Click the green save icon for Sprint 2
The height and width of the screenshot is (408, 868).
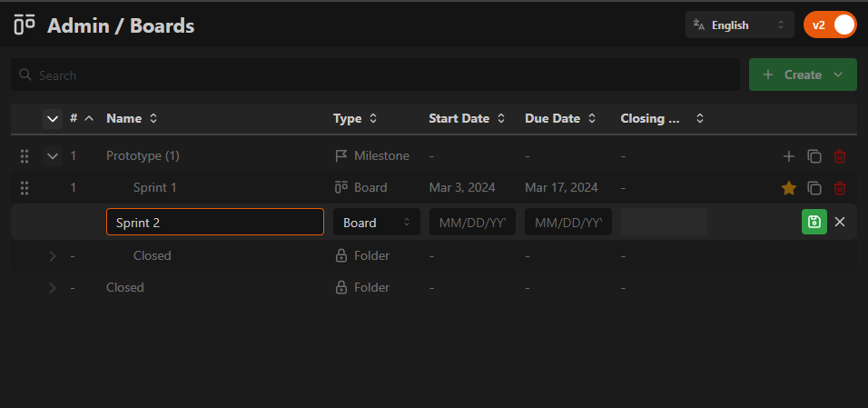814,222
